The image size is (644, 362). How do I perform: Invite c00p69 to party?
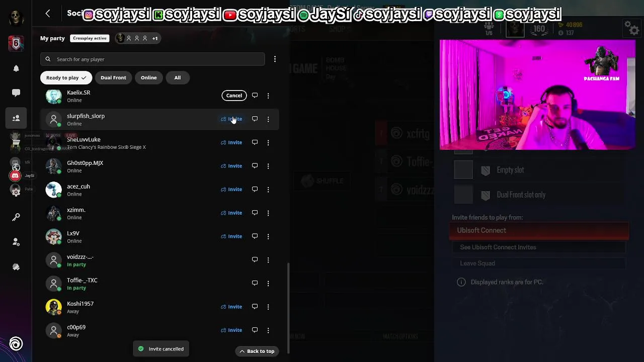pyautogui.click(x=231, y=330)
